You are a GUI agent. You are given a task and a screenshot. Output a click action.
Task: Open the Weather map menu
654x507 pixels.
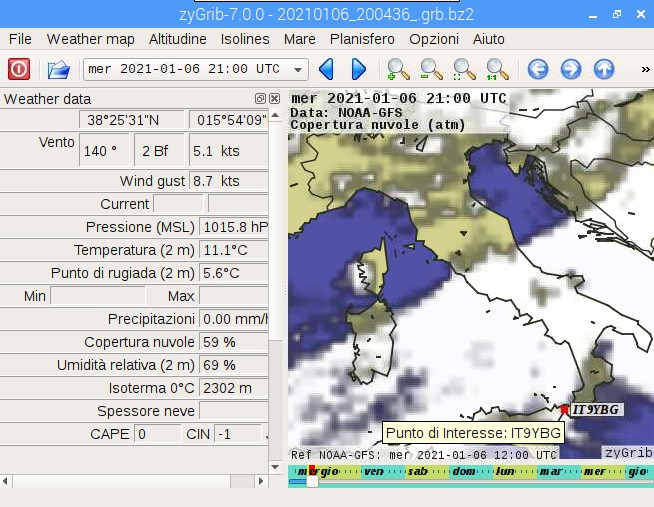click(91, 39)
